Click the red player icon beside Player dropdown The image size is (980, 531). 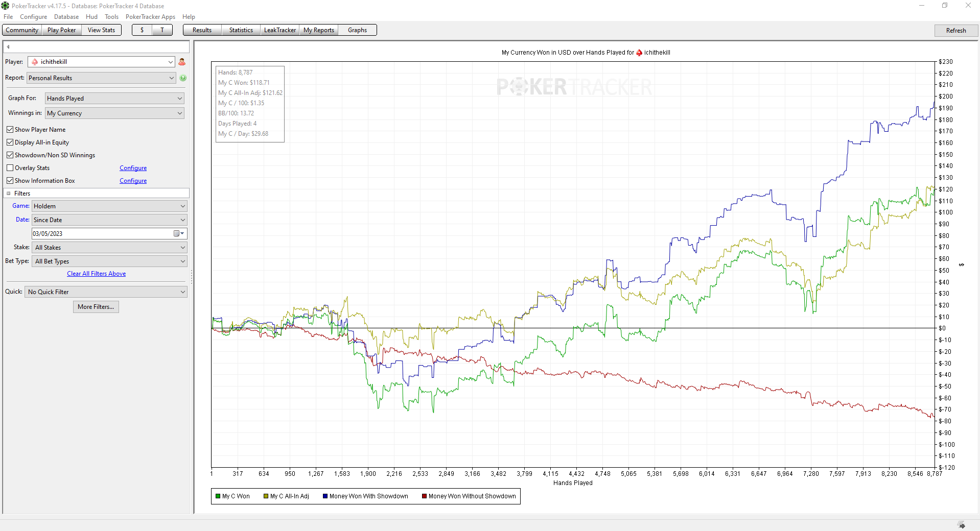pos(182,62)
